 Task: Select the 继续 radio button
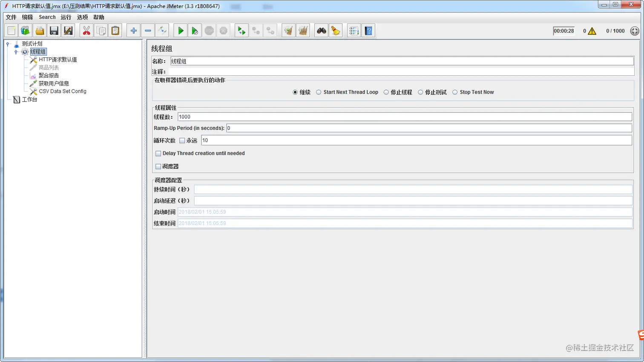295,92
